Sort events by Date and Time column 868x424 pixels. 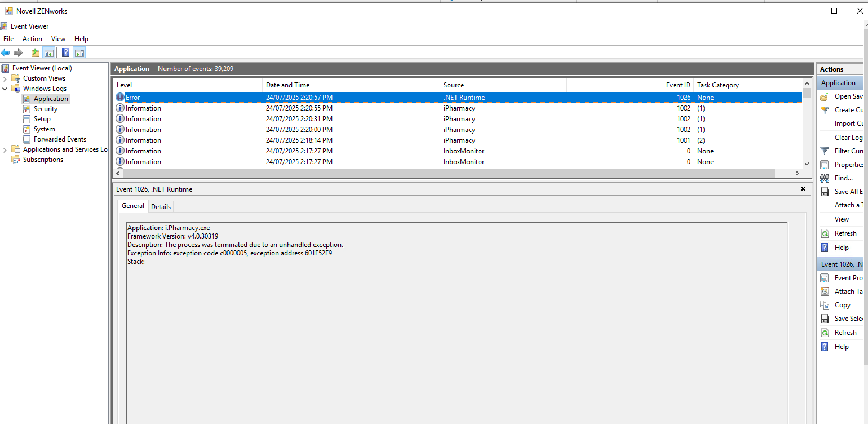coord(287,85)
